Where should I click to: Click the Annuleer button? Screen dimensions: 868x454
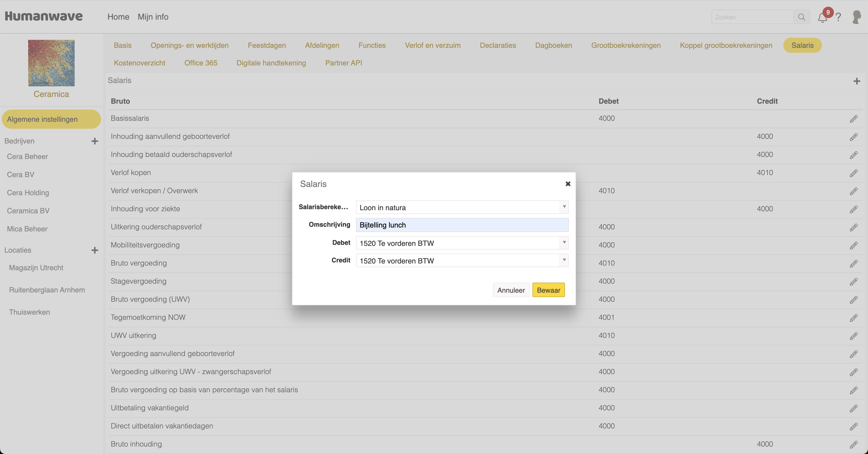click(x=511, y=290)
